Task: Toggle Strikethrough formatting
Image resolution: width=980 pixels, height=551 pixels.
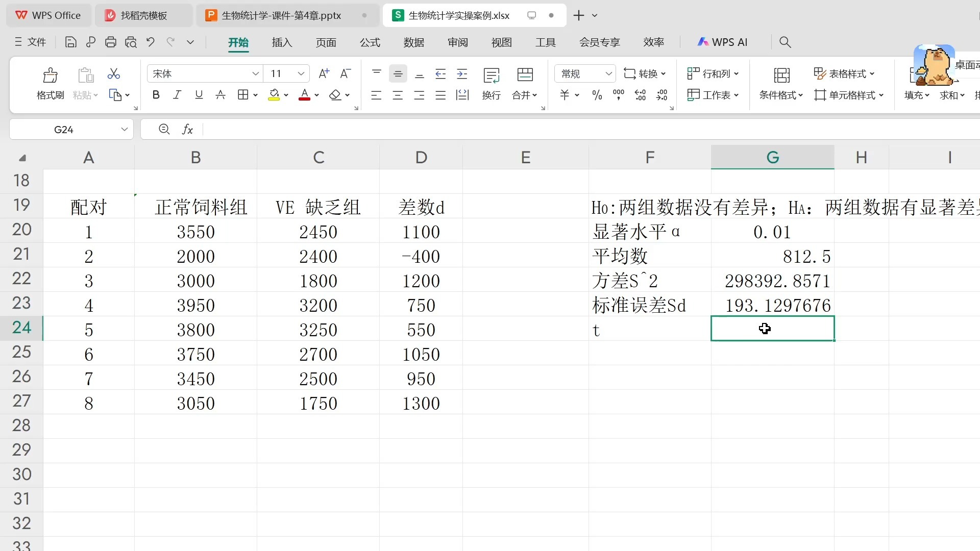Action: (220, 95)
